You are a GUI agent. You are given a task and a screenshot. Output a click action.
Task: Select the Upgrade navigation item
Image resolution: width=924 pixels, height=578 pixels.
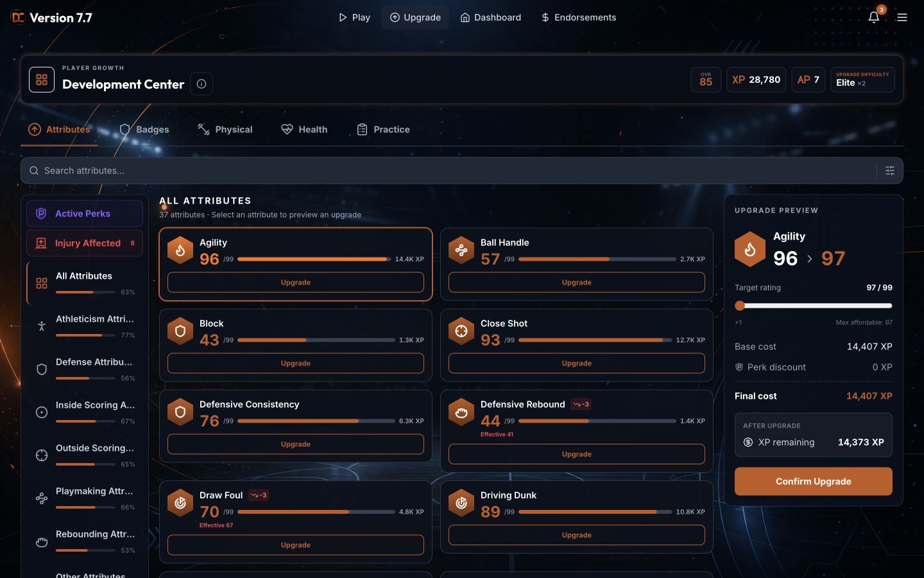click(x=415, y=17)
